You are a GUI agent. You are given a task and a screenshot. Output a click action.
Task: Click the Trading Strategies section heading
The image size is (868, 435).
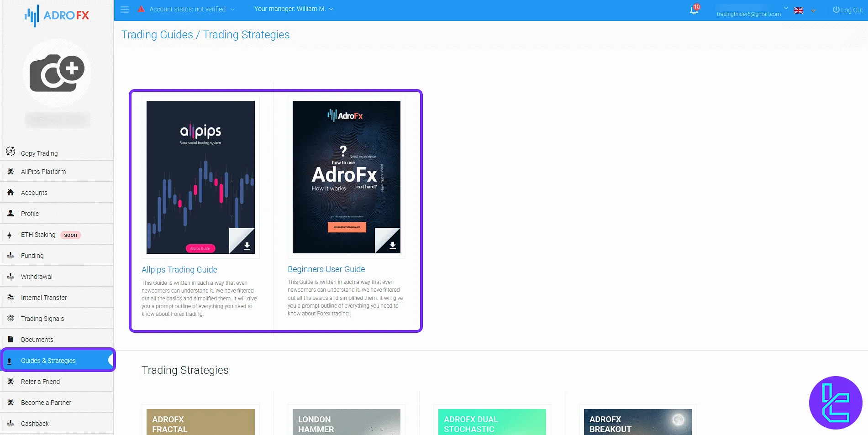(x=185, y=370)
